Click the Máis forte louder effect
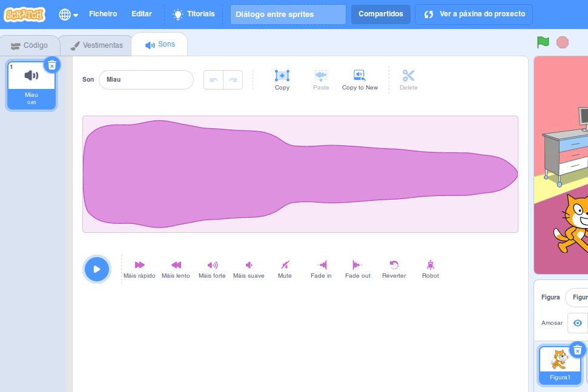Image resolution: width=588 pixels, height=392 pixels. [212, 269]
